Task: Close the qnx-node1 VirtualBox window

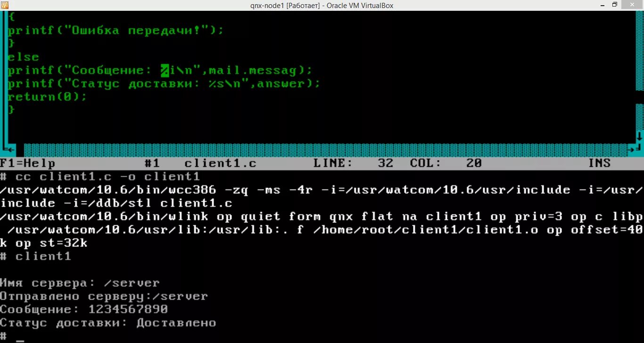Action: 633,5
